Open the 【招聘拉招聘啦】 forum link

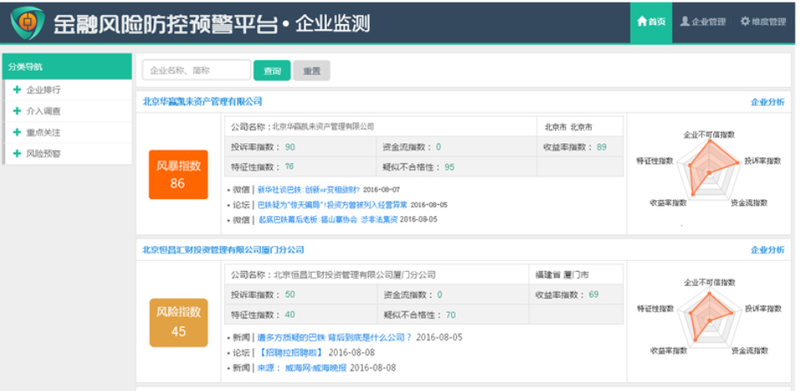(x=291, y=352)
